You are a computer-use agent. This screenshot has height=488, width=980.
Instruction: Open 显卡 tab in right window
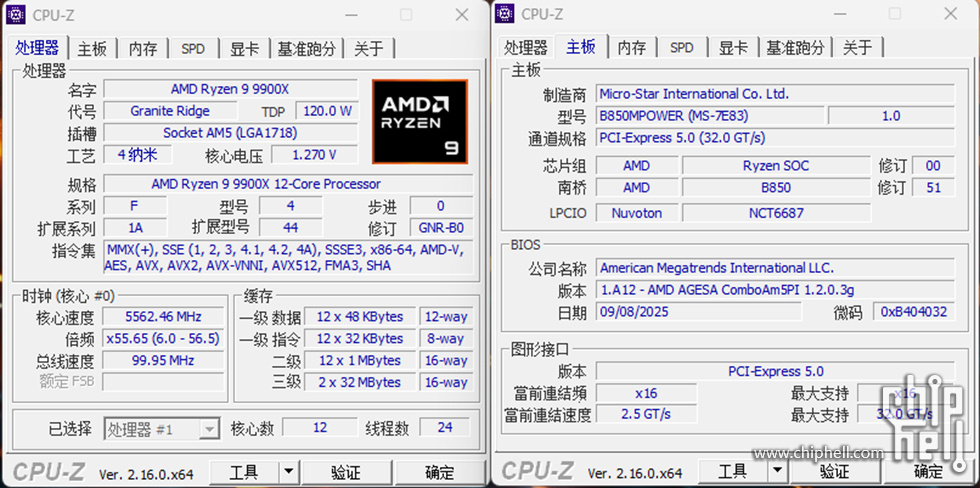point(733,47)
